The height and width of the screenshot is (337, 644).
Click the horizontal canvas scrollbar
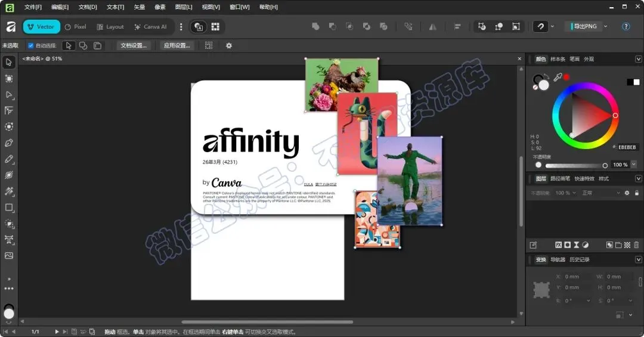click(267, 322)
